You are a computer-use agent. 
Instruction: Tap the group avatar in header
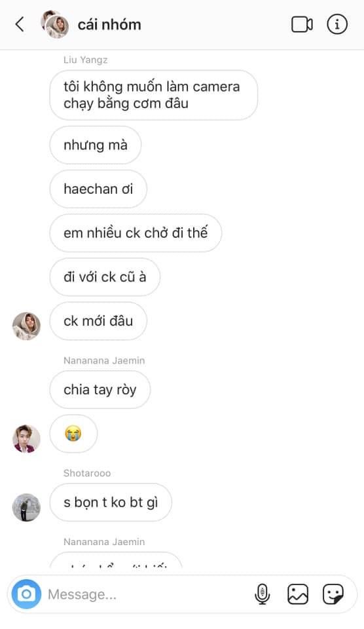click(55, 24)
